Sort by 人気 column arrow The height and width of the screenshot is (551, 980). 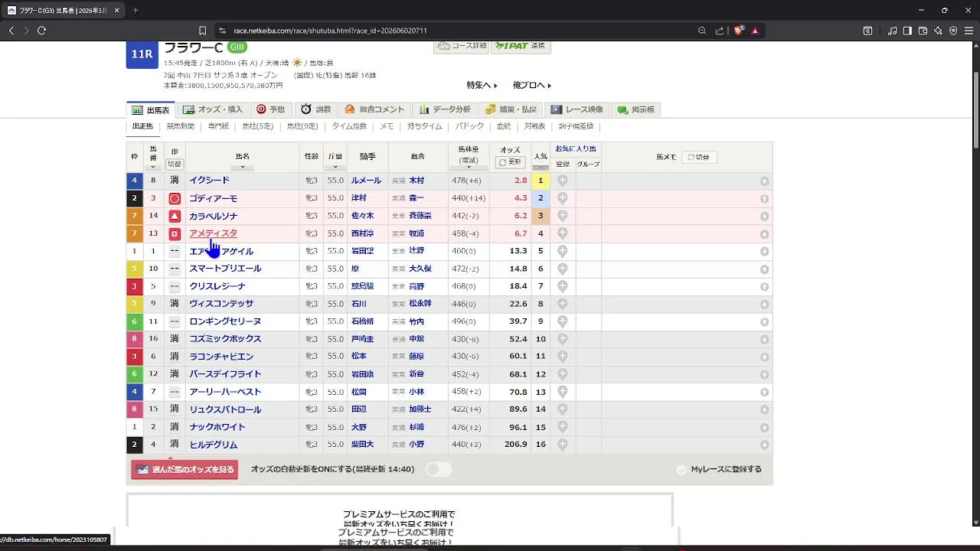[x=541, y=166]
